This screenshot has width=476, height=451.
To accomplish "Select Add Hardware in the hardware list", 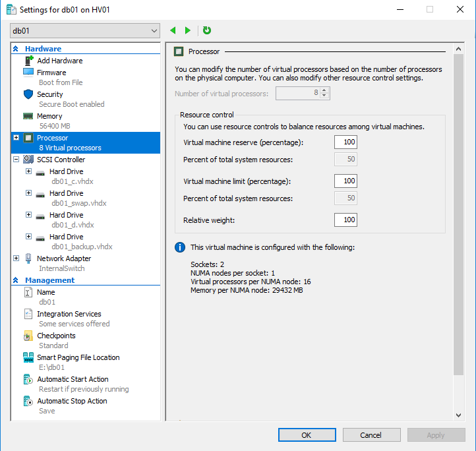I will pos(59,61).
